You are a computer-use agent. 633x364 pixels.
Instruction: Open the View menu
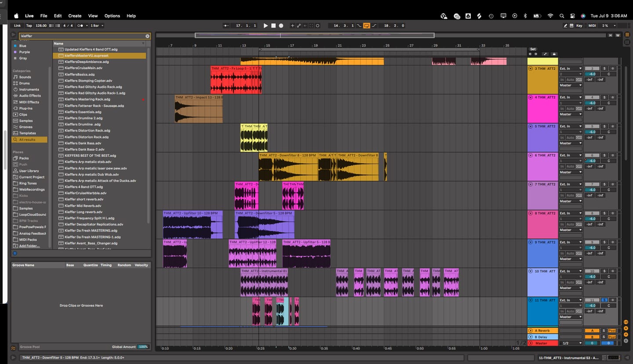click(x=93, y=16)
